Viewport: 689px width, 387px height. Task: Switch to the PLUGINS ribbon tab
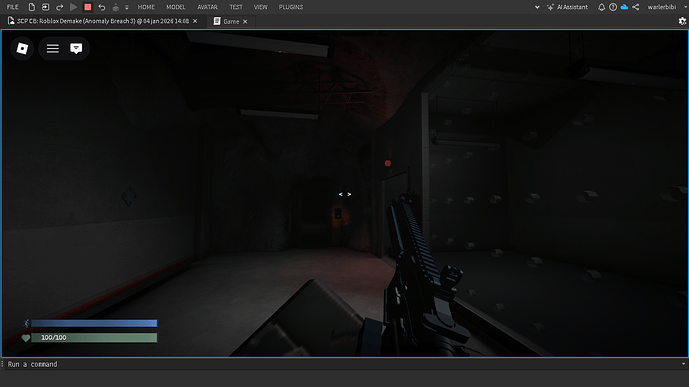point(291,7)
